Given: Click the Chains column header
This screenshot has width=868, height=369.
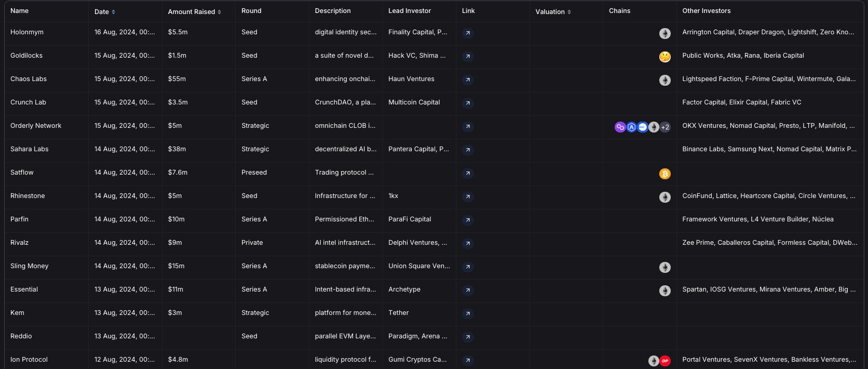Looking at the screenshot, I should tap(620, 11).
